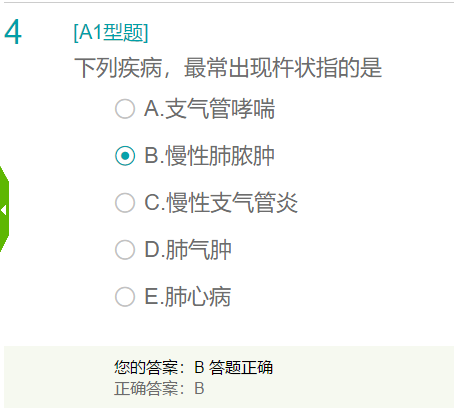Click the 正确答案 label
The image size is (454, 413).
pyautogui.click(x=149, y=388)
